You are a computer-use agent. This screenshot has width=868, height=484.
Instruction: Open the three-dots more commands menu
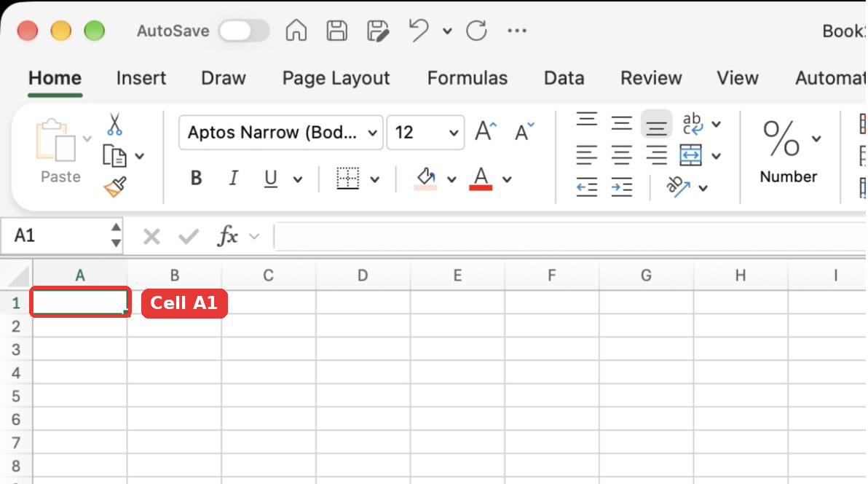click(517, 31)
